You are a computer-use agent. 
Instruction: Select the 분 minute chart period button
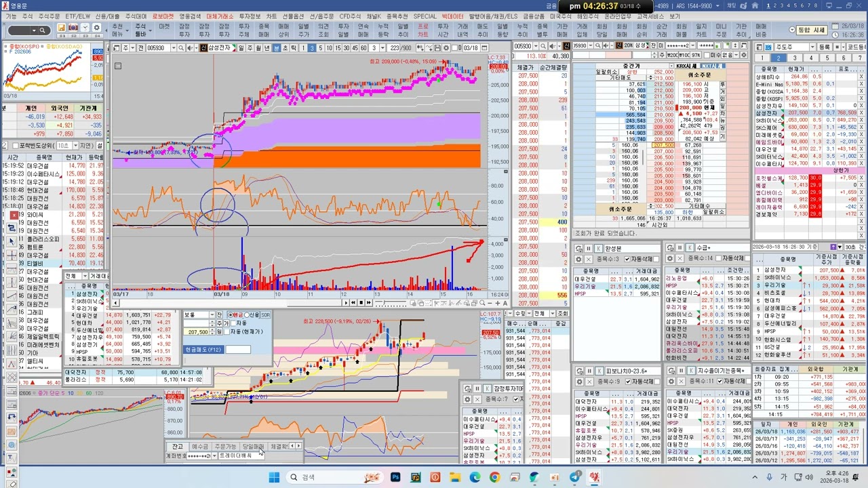pyautogui.click(x=277, y=48)
